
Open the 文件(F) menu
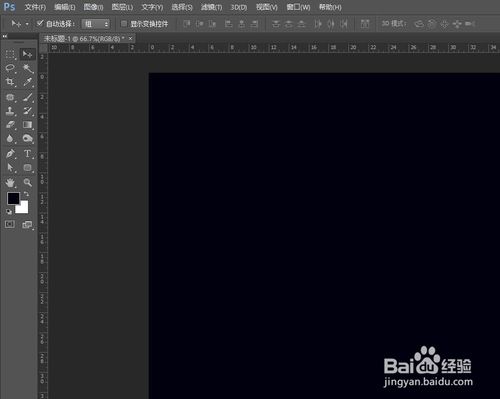35,7
